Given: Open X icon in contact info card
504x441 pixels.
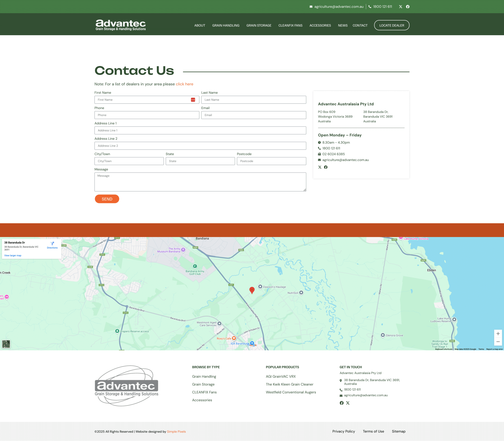Looking at the screenshot, I should click(x=320, y=167).
